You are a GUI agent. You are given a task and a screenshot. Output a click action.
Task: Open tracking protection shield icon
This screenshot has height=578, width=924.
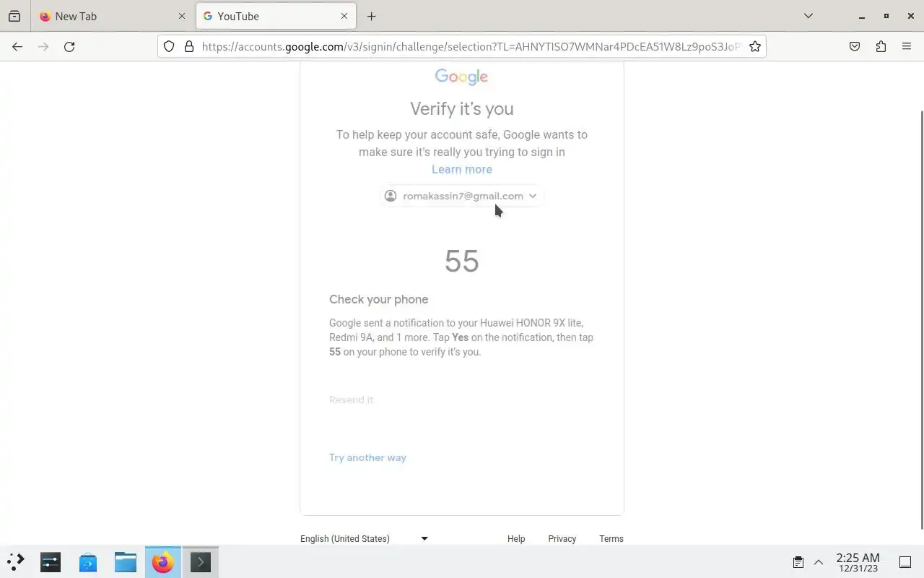pyautogui.click(x=169, y=46)
